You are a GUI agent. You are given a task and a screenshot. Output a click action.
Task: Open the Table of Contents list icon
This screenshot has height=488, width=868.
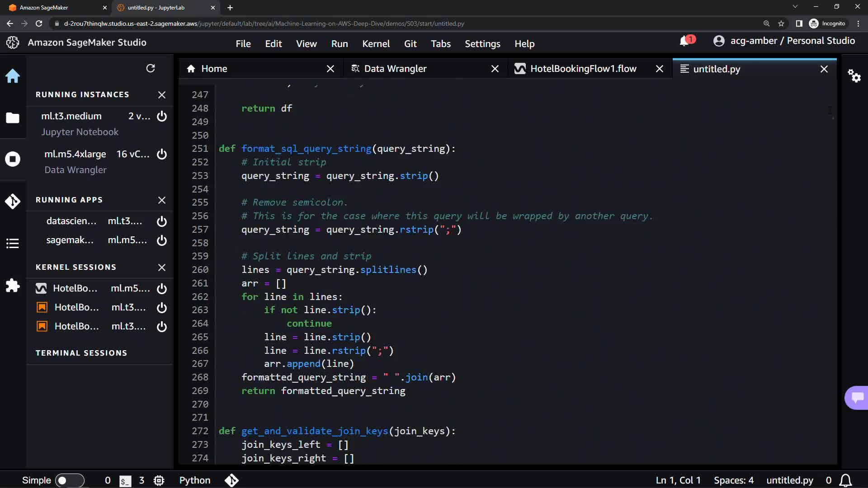pos(13,244)
